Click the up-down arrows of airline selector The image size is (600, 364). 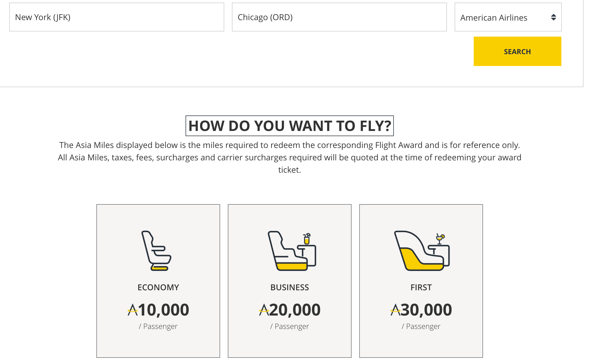[x=553, y=17]
